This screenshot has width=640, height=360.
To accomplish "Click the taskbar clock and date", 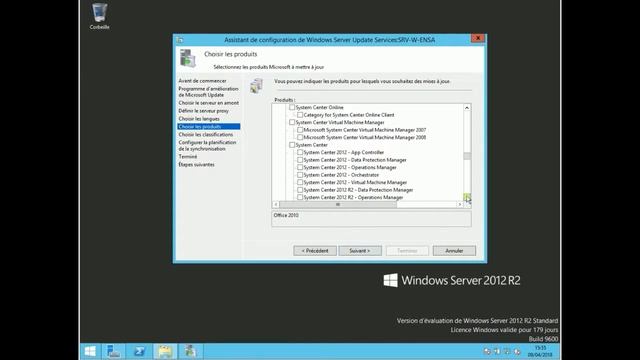I will click(540, 351).
